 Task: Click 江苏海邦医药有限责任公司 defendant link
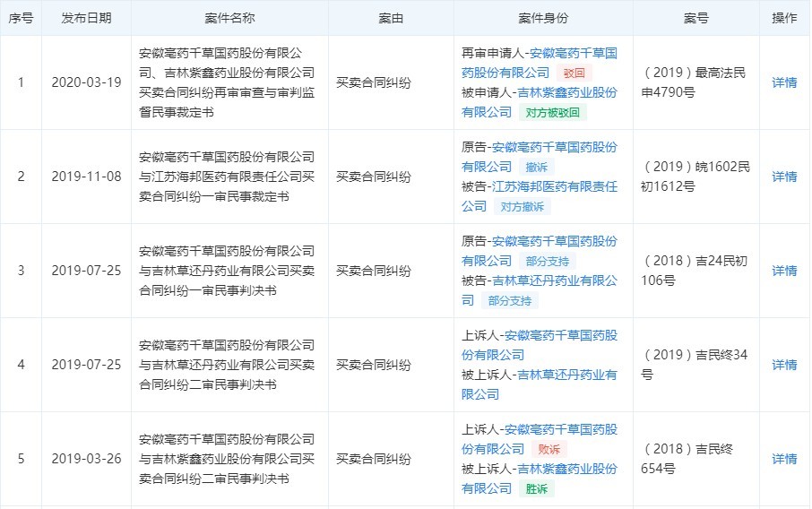[556, 186]
